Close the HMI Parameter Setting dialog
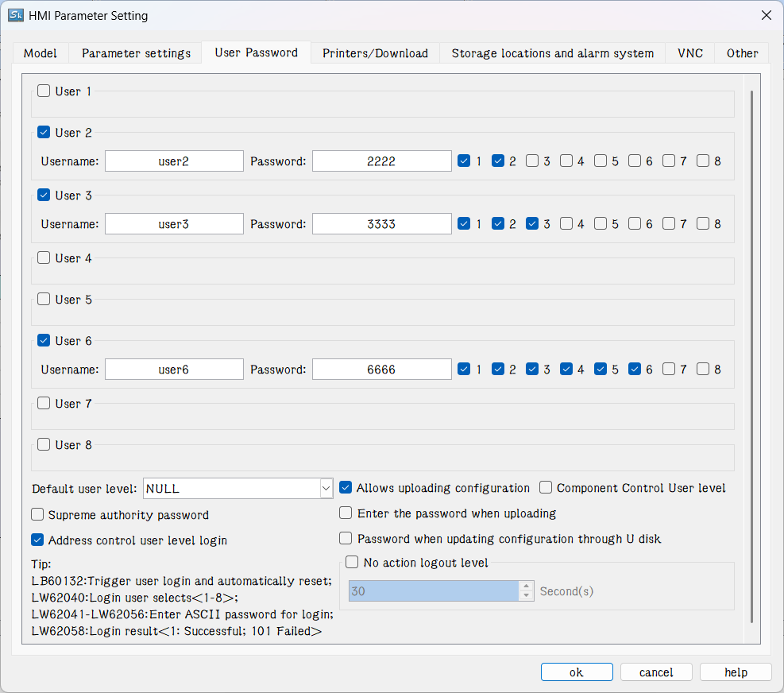 click(x=766, y=15)
